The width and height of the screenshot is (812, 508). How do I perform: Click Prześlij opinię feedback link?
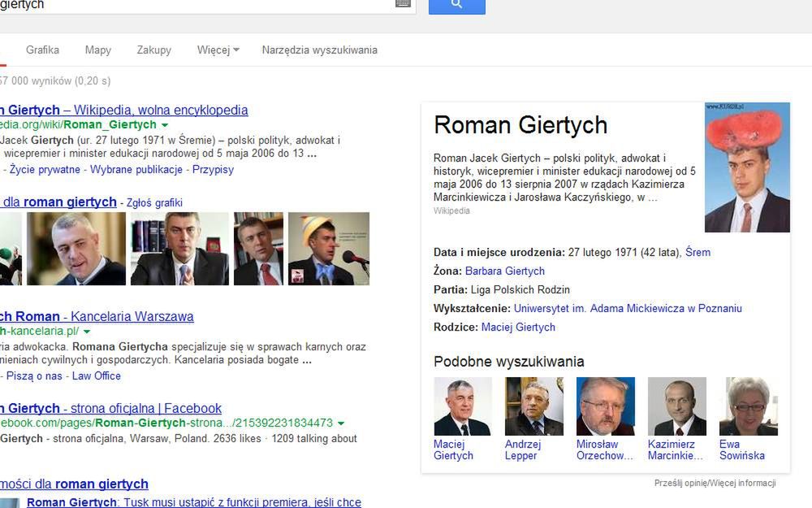click(x=680, y=483)
